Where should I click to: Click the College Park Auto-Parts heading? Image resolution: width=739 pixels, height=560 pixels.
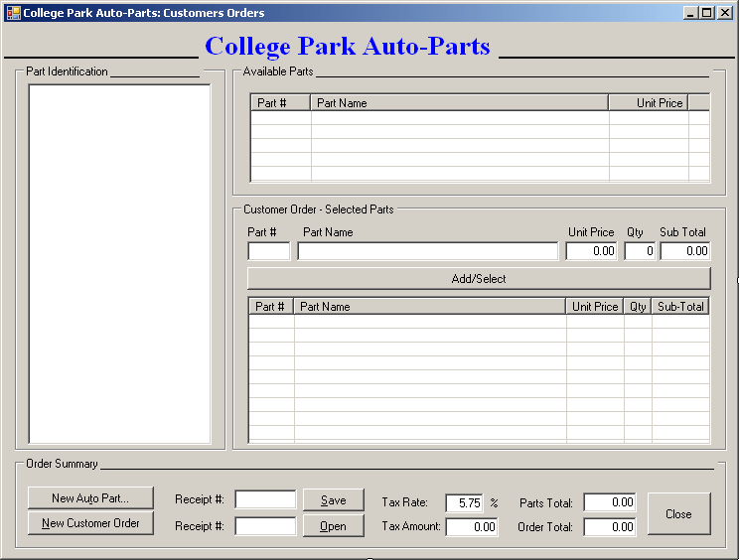(348, 46)
